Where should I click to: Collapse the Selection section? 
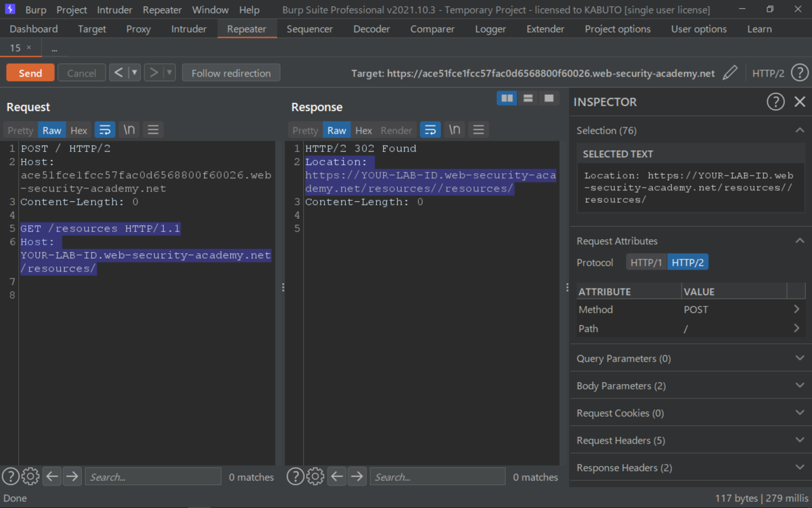click(800, 130)
